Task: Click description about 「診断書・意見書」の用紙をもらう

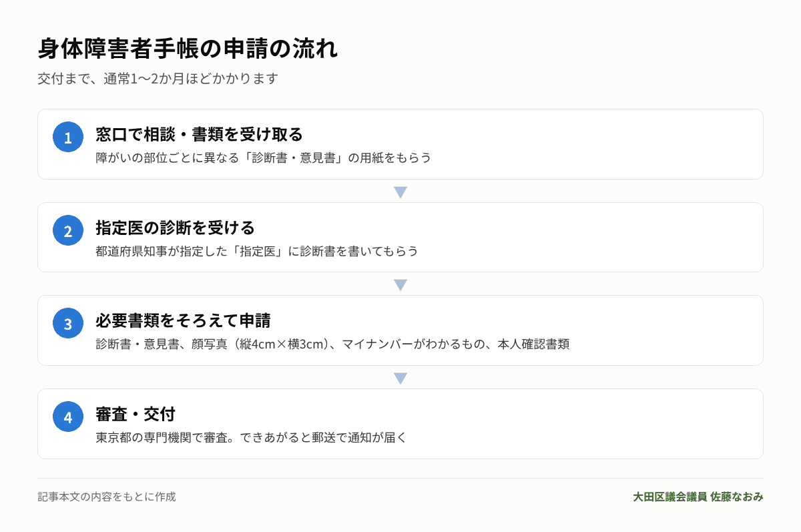Action: click(x=264, y=158)
